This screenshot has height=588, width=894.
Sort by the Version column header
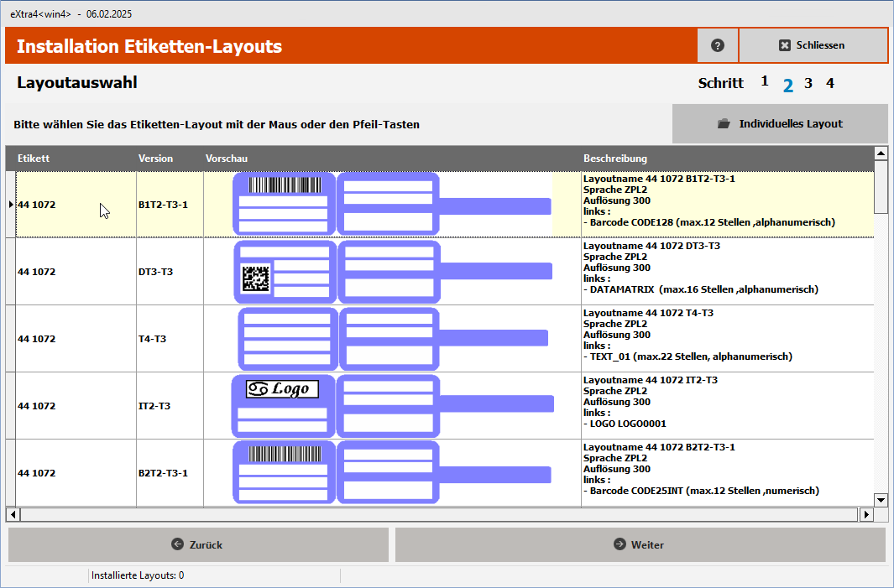155,158
